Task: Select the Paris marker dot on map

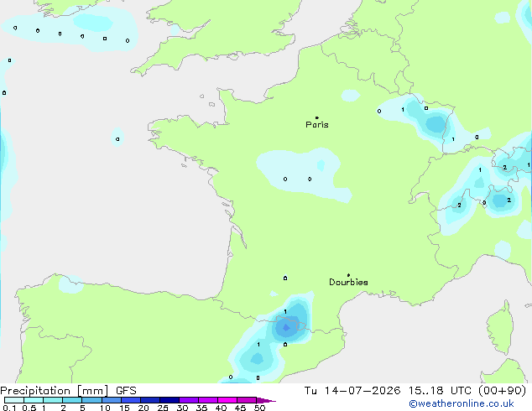Action: pyautogui.click(x=317, y=117)
